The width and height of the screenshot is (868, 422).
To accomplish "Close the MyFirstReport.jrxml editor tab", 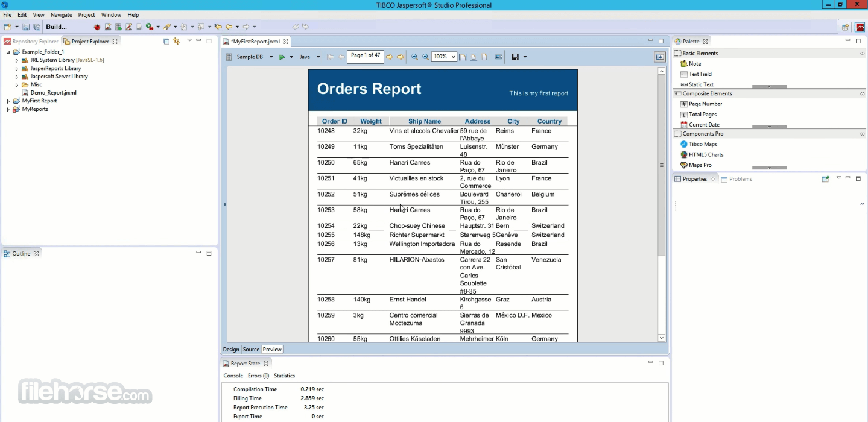I will pyautogui.click(x=286, y=42).
